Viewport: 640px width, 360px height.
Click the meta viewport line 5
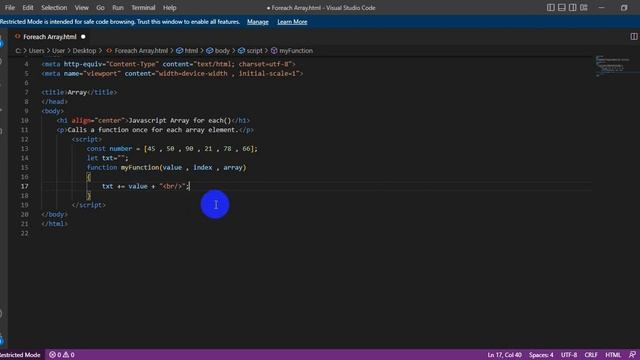172,74
